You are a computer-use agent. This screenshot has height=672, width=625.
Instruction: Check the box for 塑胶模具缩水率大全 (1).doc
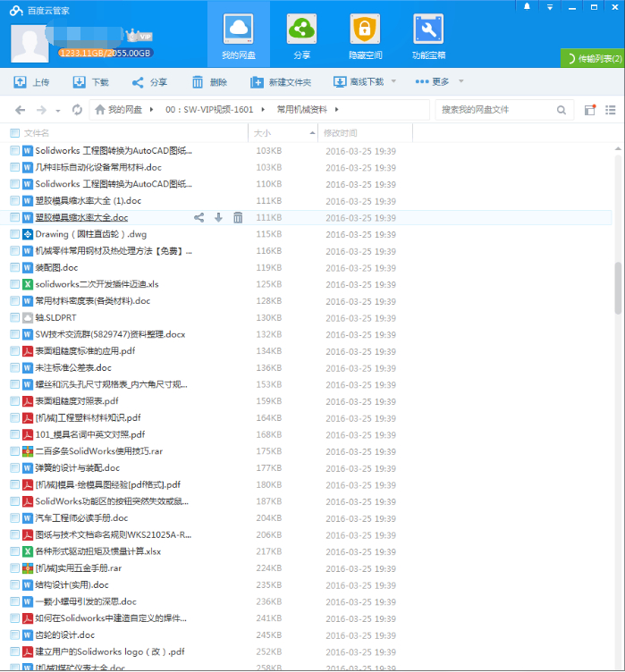pos(14,200)
